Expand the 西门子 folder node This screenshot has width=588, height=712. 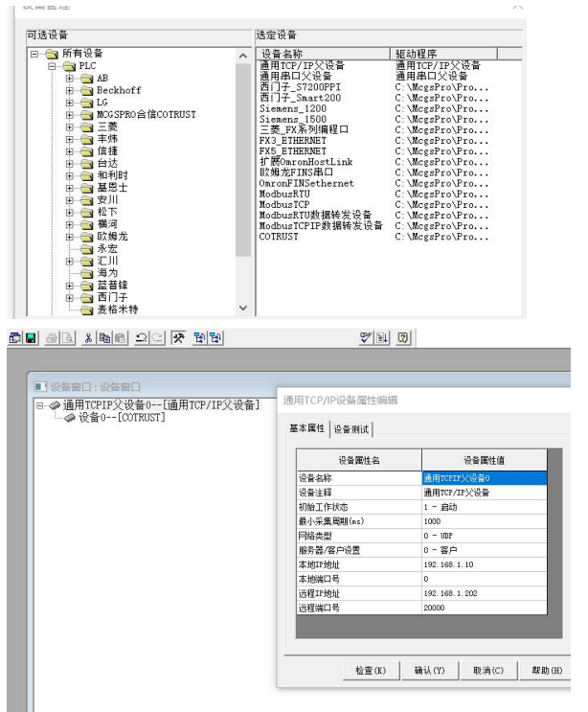tap(69, 297)
